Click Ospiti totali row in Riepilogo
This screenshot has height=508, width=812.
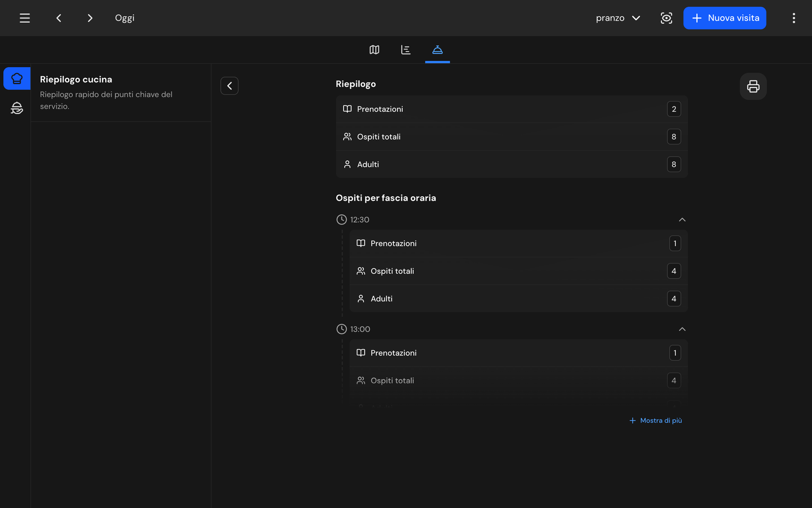[x=512, y=137]
